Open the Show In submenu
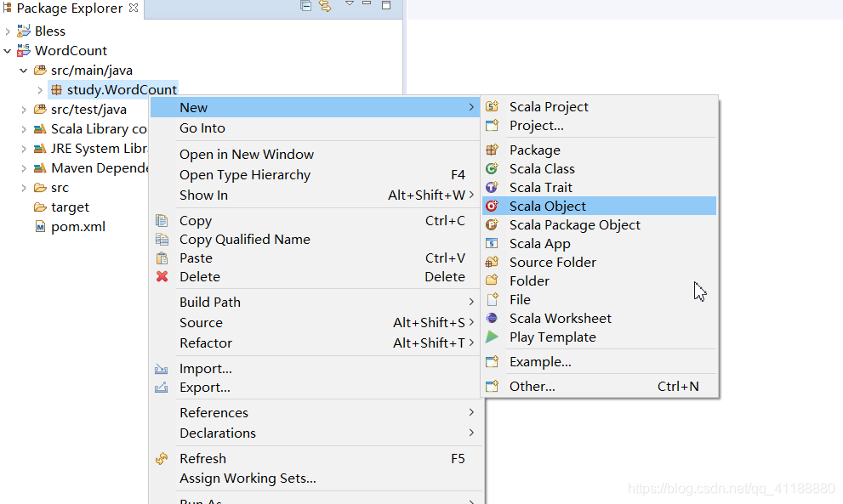Screen dimensions: 843x504 tap(315, 195)
